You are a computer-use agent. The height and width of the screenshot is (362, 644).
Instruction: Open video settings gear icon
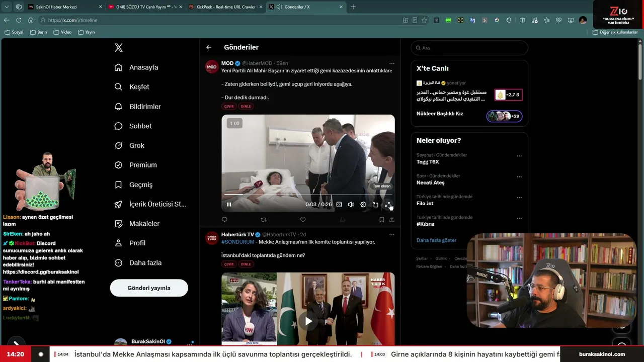pyautogui.click(x=363, y=205)
